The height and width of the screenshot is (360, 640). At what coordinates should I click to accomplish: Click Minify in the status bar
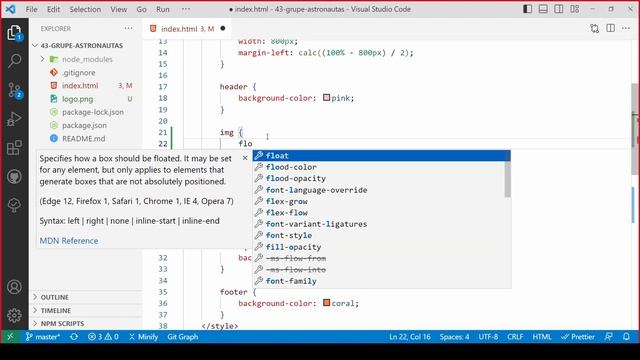[143, 337]
